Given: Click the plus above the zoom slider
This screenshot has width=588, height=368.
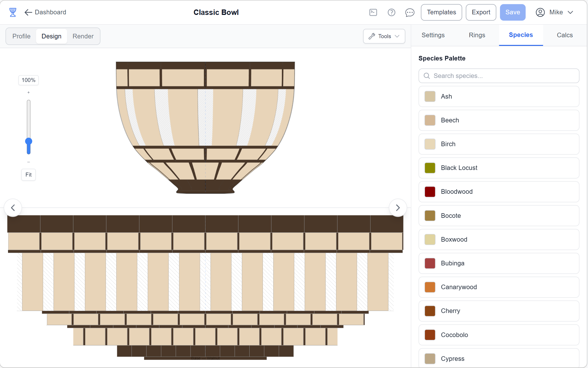Looking at the screenshot, I should pos(28,92).
